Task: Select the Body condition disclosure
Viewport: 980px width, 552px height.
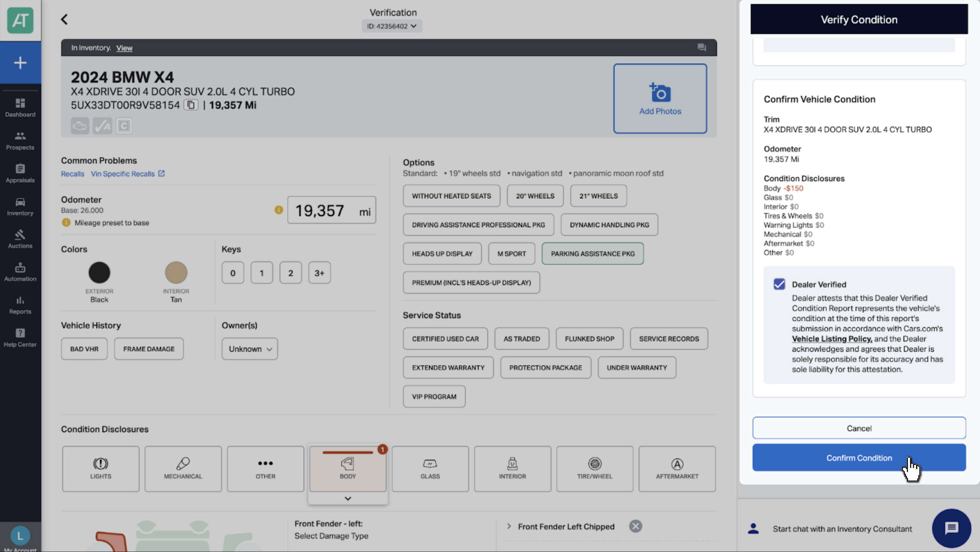Action: [348, 469]
